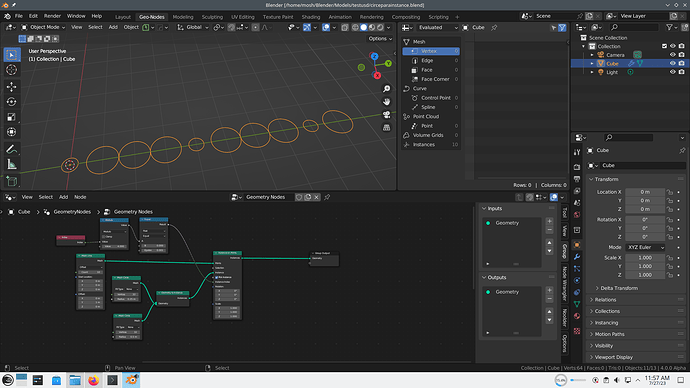
Task: Click the Rotation X value field
Action: tap(645, 220)
